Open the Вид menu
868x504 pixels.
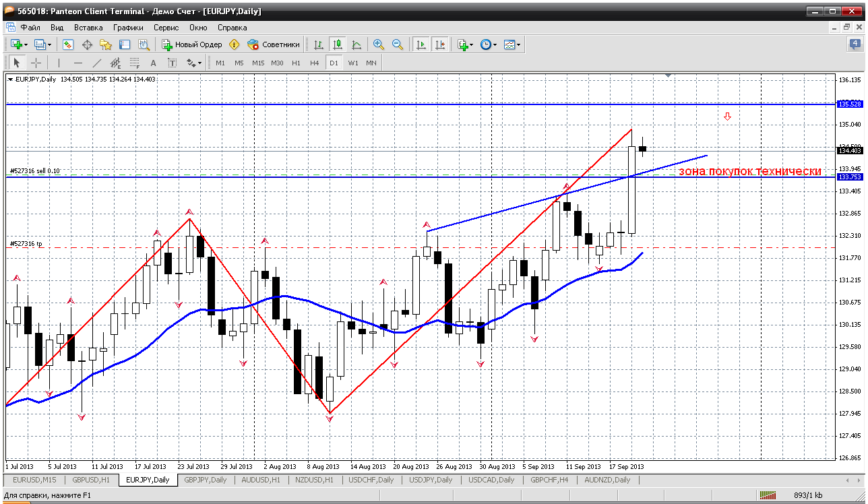57,28
